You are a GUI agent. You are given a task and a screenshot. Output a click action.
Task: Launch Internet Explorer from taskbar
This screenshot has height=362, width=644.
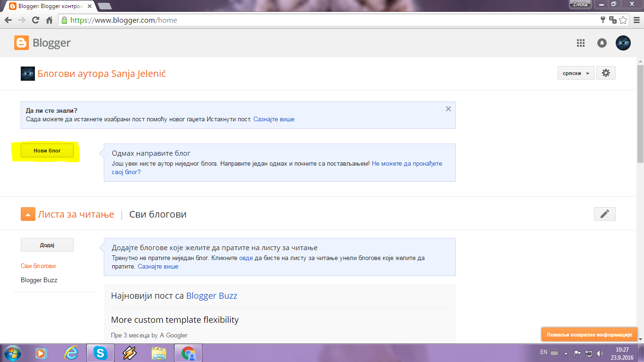[x=72, y=353]
